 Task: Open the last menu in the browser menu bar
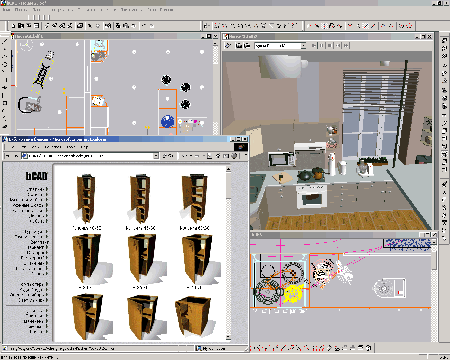(85, 147)
